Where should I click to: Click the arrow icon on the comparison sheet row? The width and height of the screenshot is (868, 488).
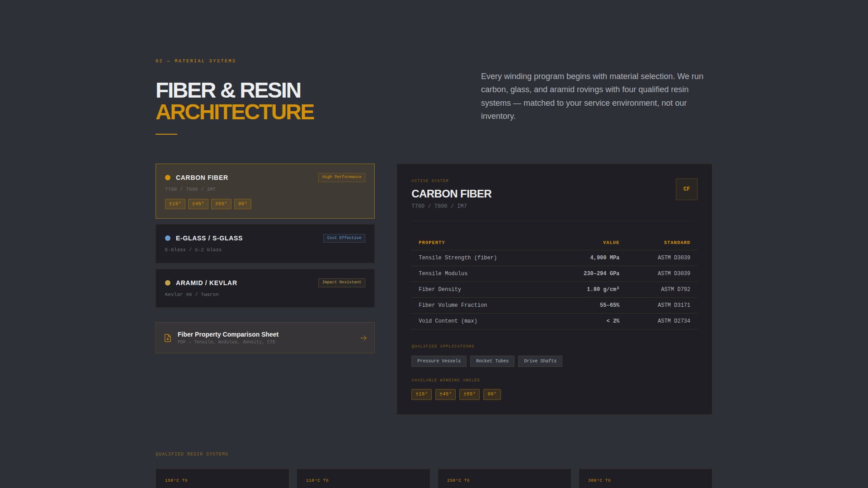363,338
